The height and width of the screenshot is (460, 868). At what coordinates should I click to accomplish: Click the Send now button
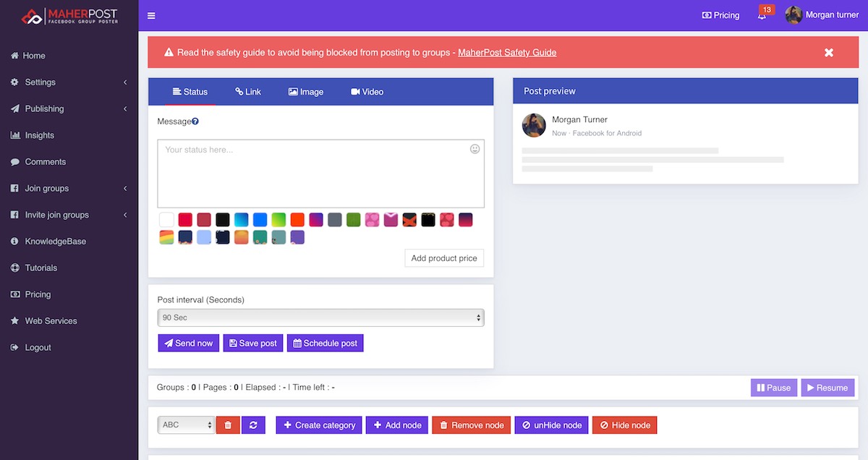click(x=189, y=343)
